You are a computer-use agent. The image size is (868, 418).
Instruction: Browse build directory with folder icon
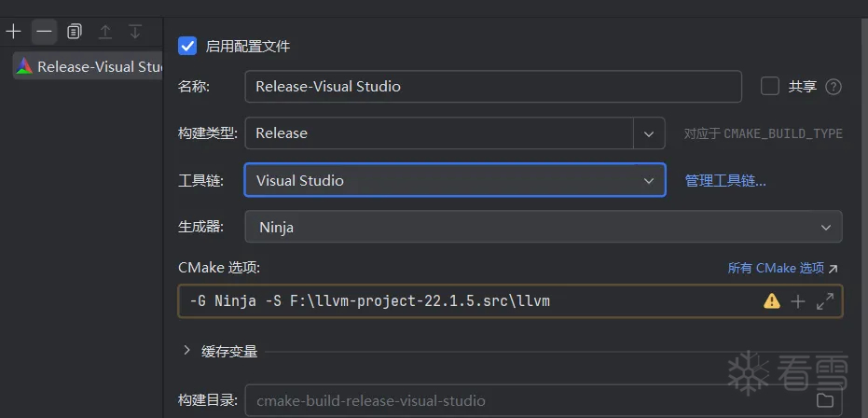pos(825,399)
